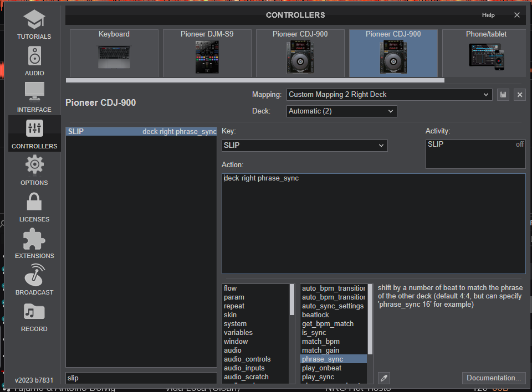Open Documentation button
The width and height of the screenshot is (532, 392).
[494, 378]
